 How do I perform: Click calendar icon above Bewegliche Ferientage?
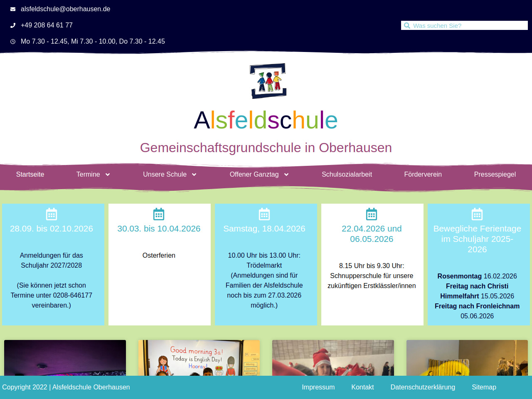pyautogui.click(x=477, y=214)
